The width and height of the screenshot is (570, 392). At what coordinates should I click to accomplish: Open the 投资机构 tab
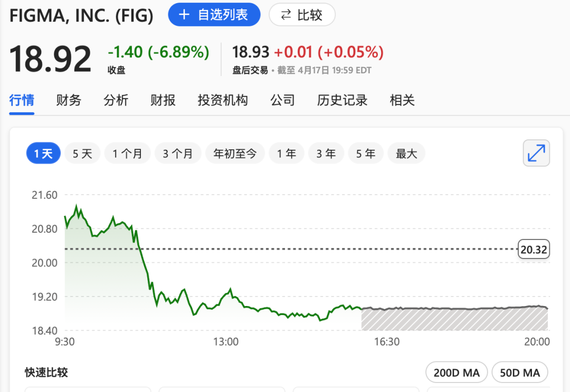point(223,100)
